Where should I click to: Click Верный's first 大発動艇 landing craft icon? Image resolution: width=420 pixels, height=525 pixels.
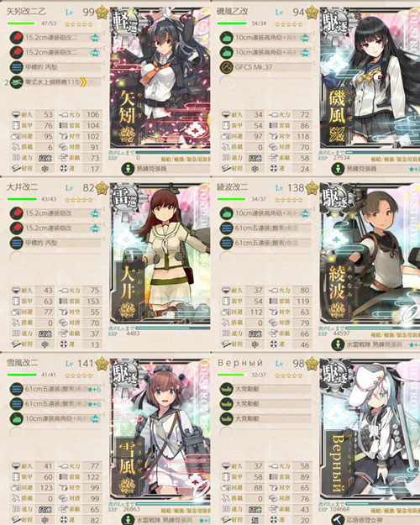tap(226, 389)
